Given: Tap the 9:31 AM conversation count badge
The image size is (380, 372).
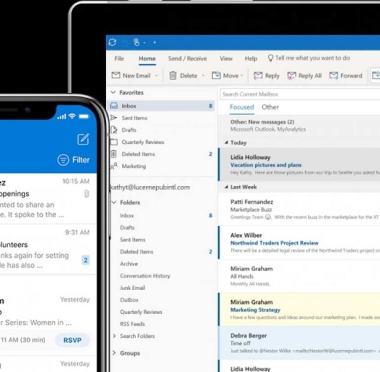Looking at the screenshot, I should tap(86, 260).
